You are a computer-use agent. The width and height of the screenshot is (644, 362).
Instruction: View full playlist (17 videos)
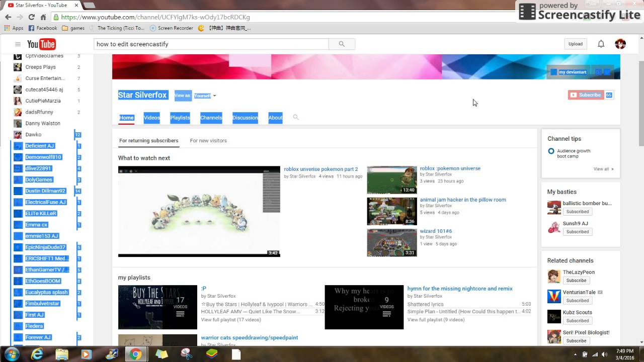point(231,320)
